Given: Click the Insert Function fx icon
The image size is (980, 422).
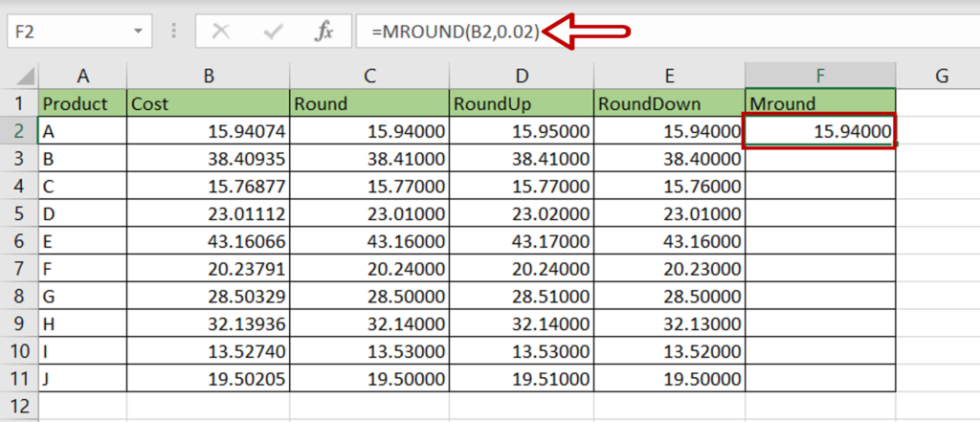Looking at the screenshot, I should 323,32.
